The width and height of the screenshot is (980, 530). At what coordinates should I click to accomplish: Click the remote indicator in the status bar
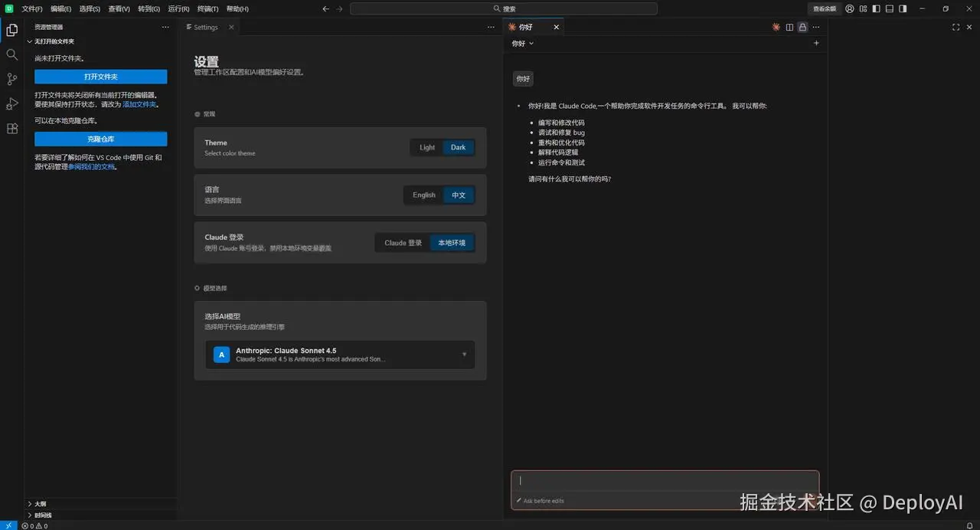[8, 525]
